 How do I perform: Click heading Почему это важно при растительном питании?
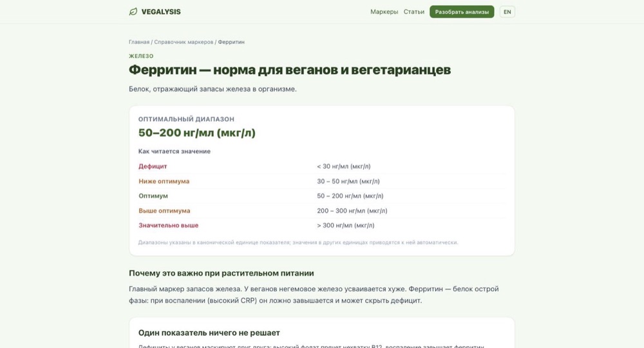[x=222, y=273]
